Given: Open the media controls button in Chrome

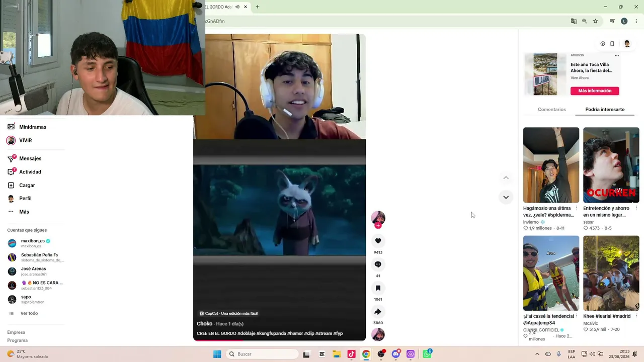Looking at the screenshot, I should tap(612, 21).
